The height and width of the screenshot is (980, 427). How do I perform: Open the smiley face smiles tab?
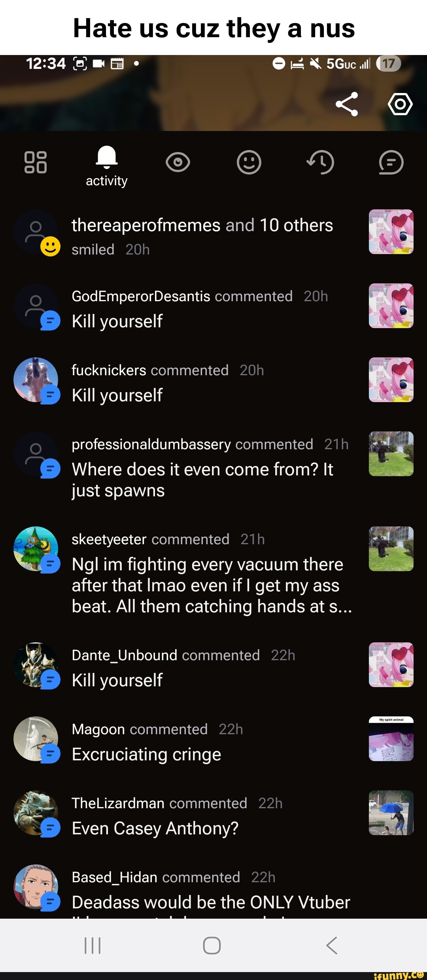pos(249,162)
